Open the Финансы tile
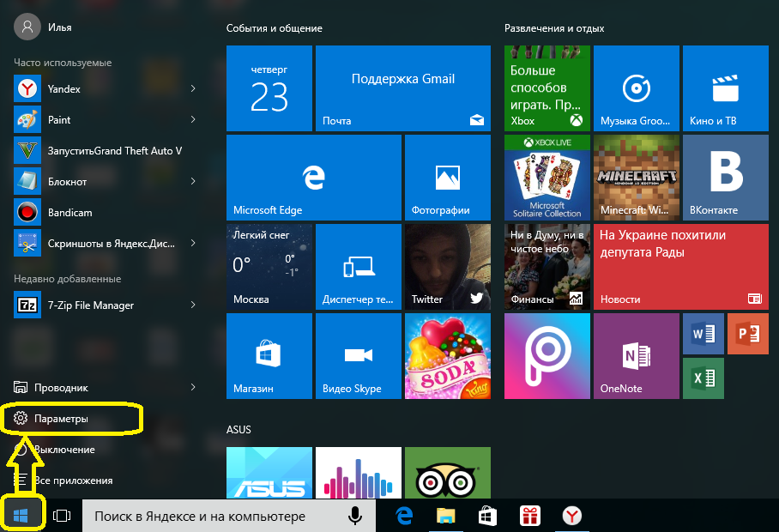Screen dimensions: 779x532 (547, 267)
